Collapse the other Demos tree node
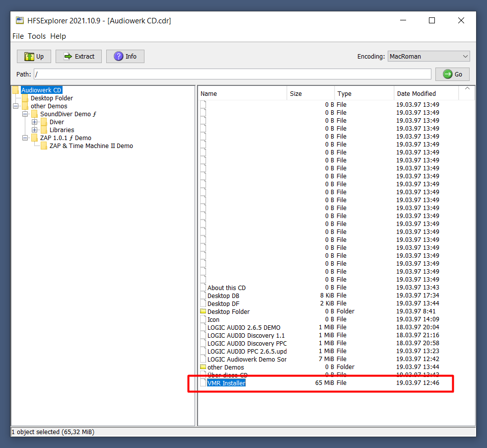 (x=16, y=106)
